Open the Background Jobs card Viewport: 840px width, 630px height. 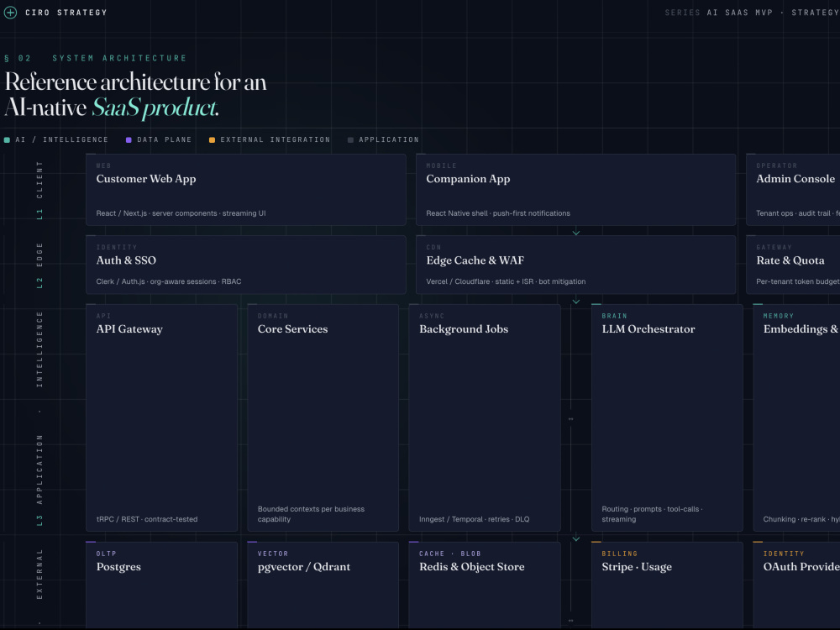(485, 417)
